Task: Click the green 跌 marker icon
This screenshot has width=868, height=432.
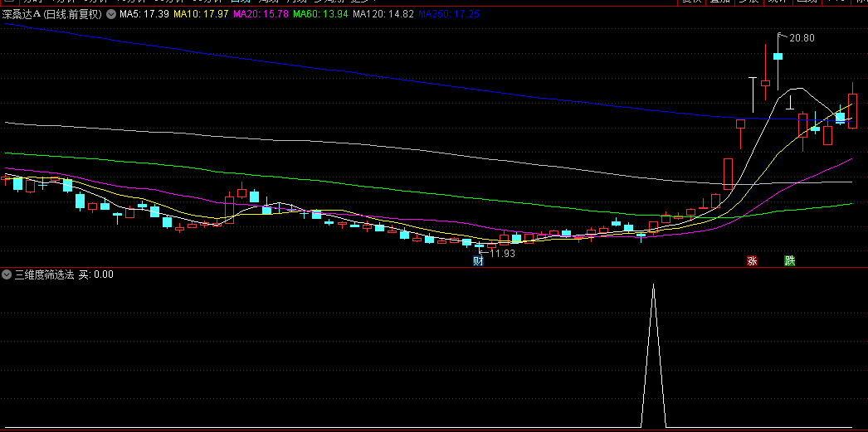Action: click(x=789, y=260)
